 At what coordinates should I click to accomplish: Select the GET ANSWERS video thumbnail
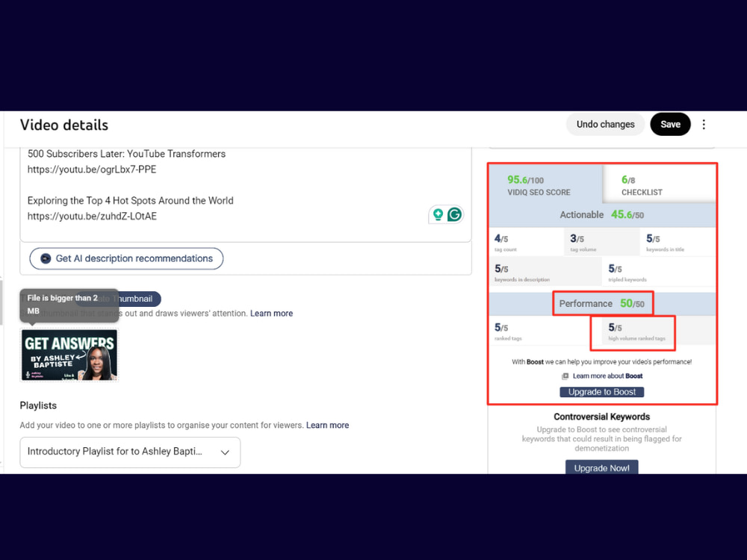[x=69, y=355]
